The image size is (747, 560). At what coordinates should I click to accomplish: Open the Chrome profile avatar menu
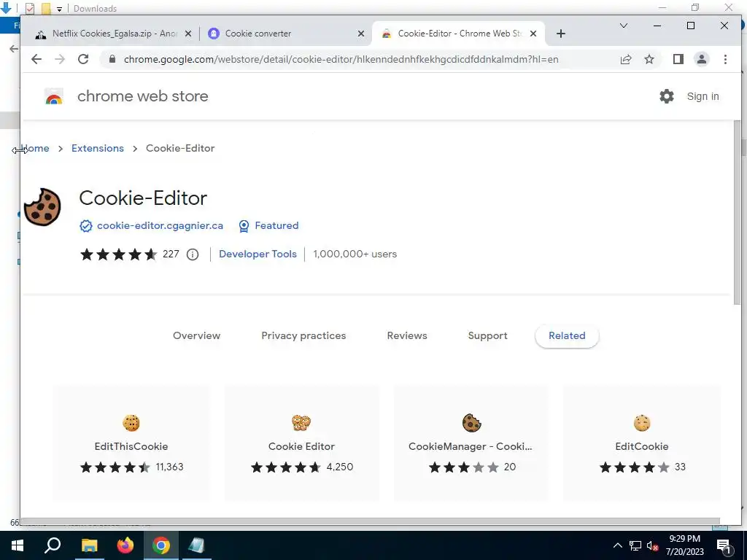click(701, 59)
